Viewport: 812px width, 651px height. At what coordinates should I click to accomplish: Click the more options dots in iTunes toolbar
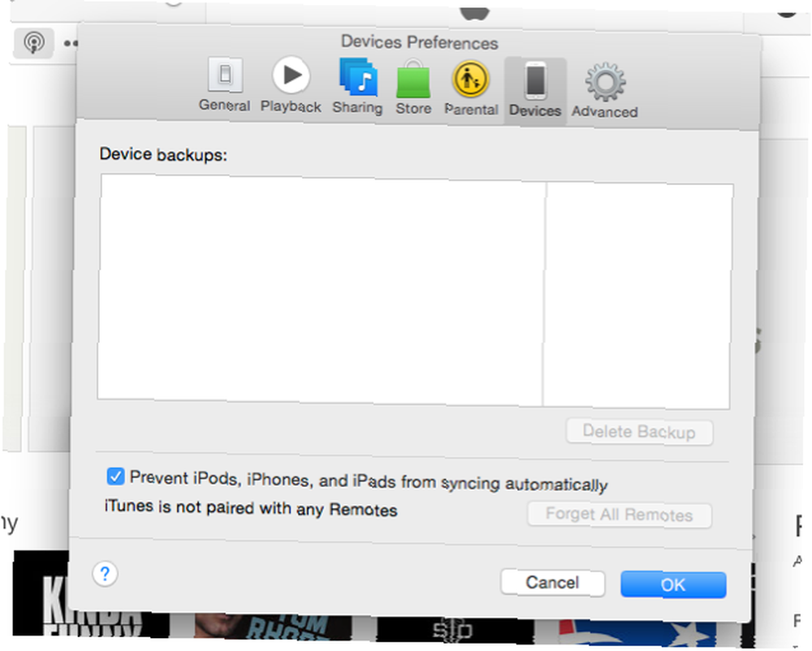[71, 44]
